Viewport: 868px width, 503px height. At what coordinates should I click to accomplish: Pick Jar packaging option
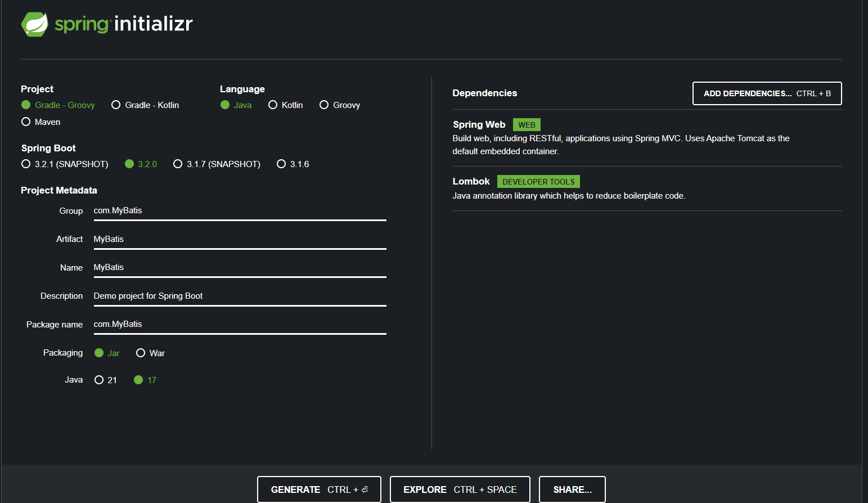pyautogui.click(x=107, y=353)
